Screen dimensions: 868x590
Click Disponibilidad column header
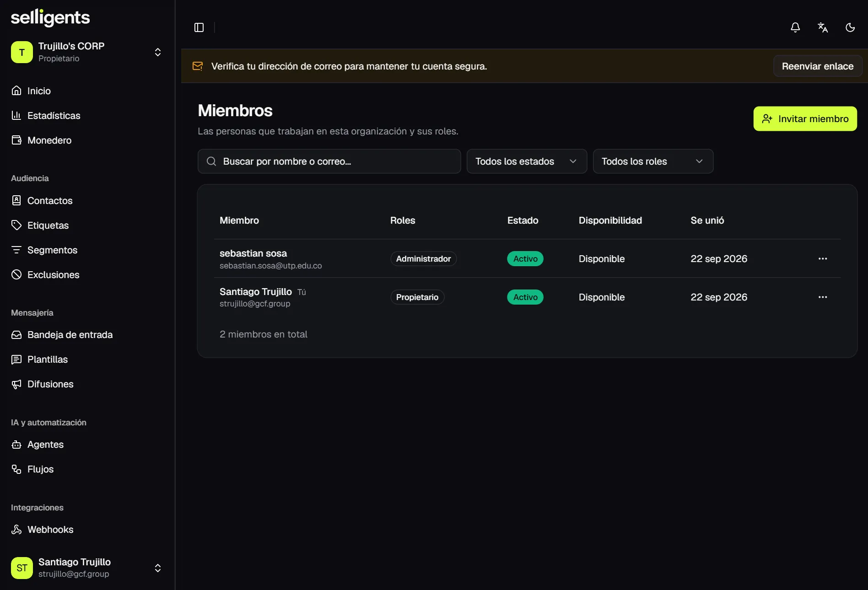[x=610, y=220]
